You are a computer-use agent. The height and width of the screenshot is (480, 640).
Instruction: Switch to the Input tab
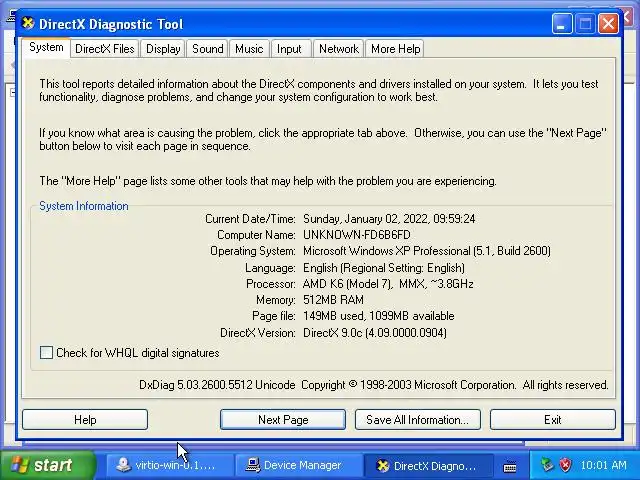pos(289,49)
